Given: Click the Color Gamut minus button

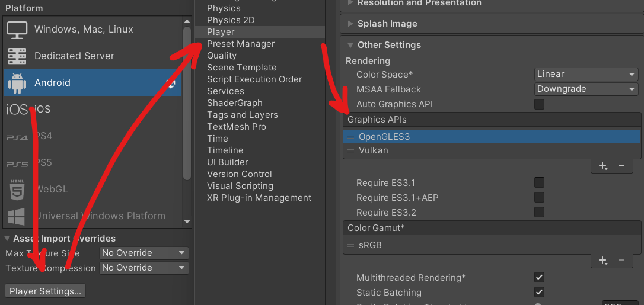Looking at the screenshot, I should click(x=621, y=261).
